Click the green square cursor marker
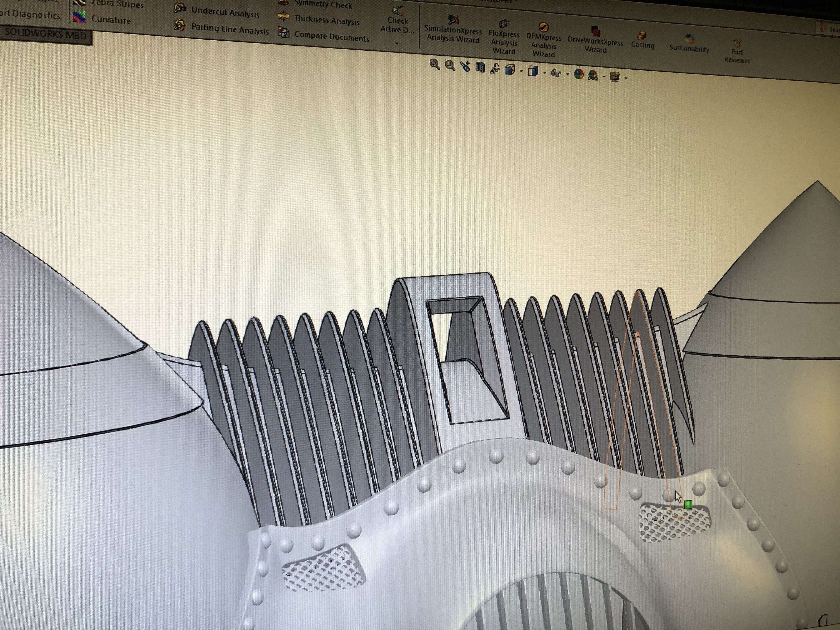The width and height of the screenshot is (840, 630). click(x=688, y=505)
